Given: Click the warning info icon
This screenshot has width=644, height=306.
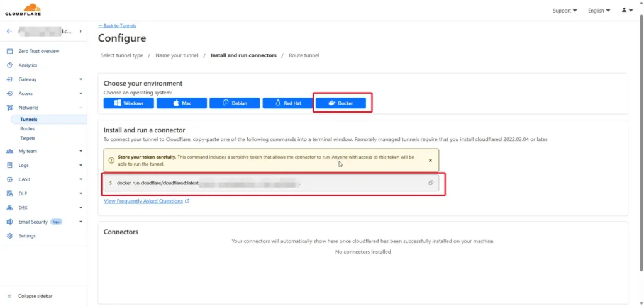Looking at the screenshot, I should (x=111, y=161).
